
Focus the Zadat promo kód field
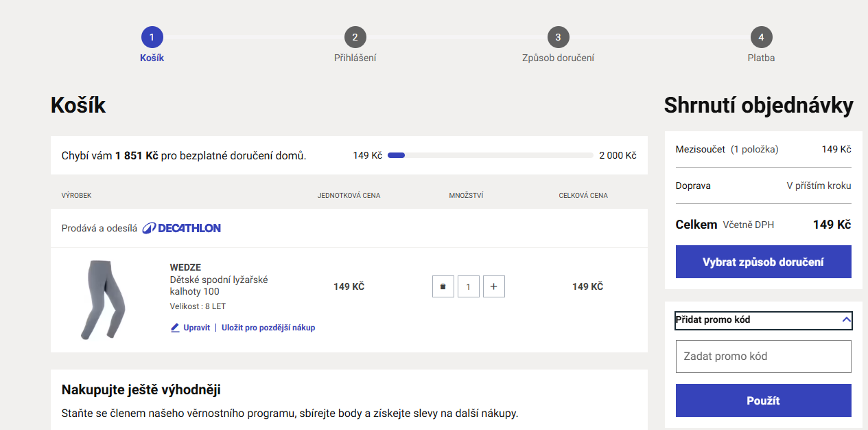coord(763,357)
